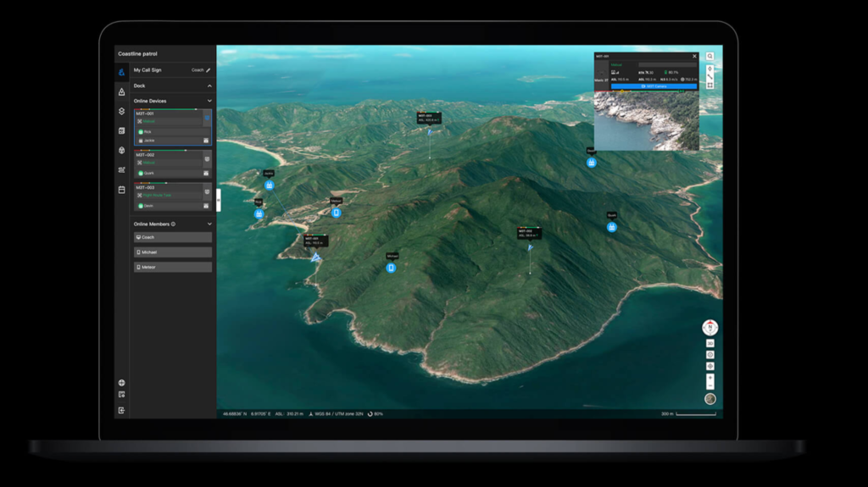This screenshot has width=868, height=487.
Task: Click the M3T Camera button
Action: point(653,86)
